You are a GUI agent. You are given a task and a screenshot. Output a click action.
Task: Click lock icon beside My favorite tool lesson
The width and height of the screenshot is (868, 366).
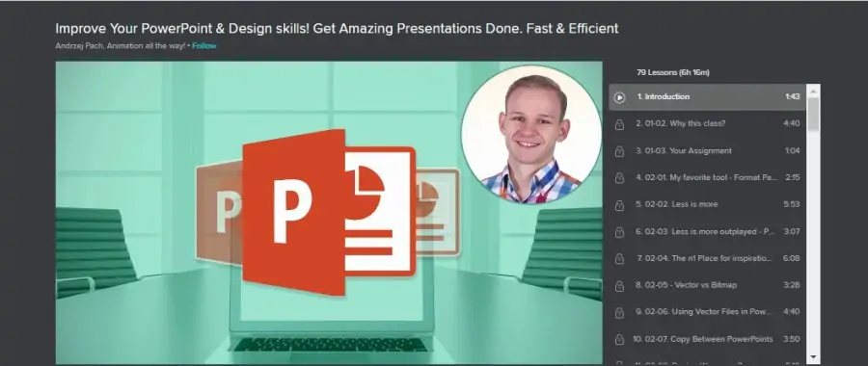point(619,178)
